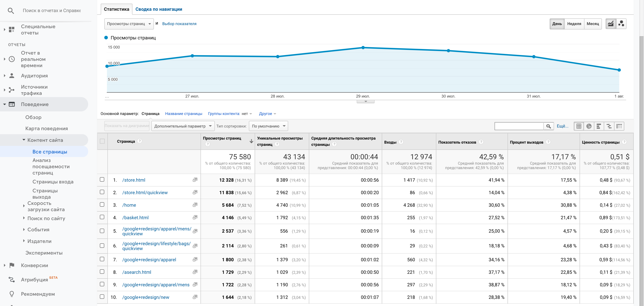Click the 29 июл. data point on chart
Image resolution: width=644 pixels, height=306 pixels.
pyautogui.click(x=363, y=47)
